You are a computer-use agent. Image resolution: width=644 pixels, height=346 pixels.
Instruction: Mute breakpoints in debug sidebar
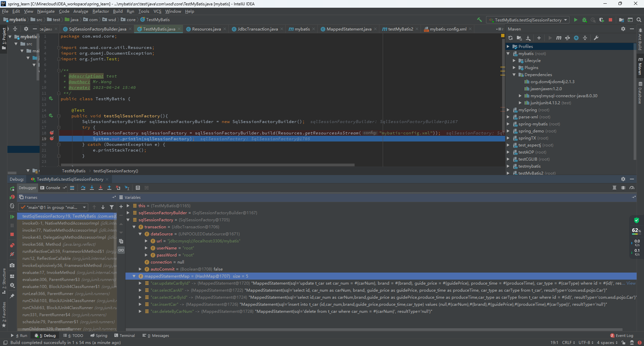pos(12,254)
